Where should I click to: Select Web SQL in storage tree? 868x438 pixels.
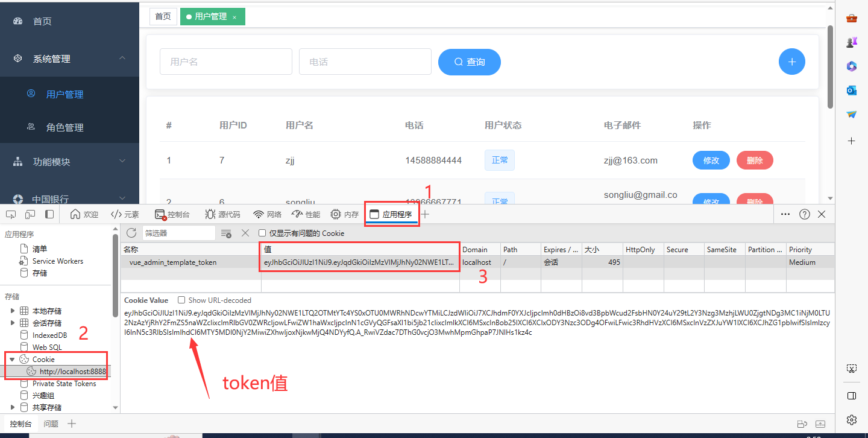47,347
